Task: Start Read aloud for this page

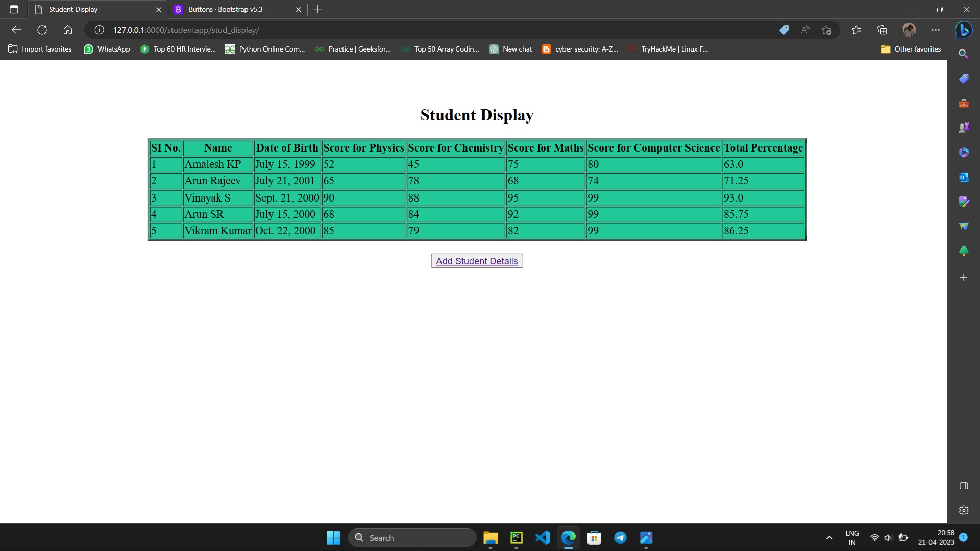Action: coord(805,30)
